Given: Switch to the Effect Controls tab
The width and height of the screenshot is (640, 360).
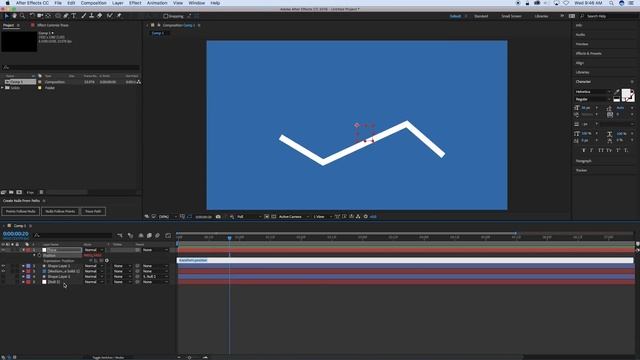Looking at the screenshot, I should [53, 25].
